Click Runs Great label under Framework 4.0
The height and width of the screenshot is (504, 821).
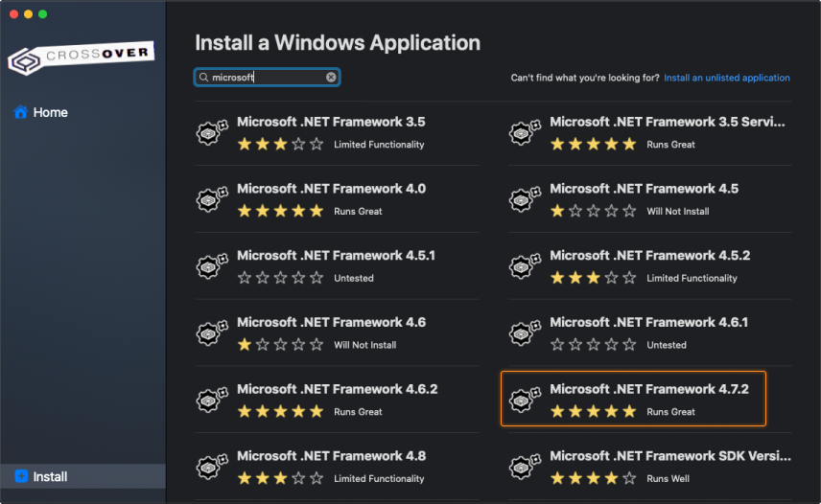coord(358,211)
